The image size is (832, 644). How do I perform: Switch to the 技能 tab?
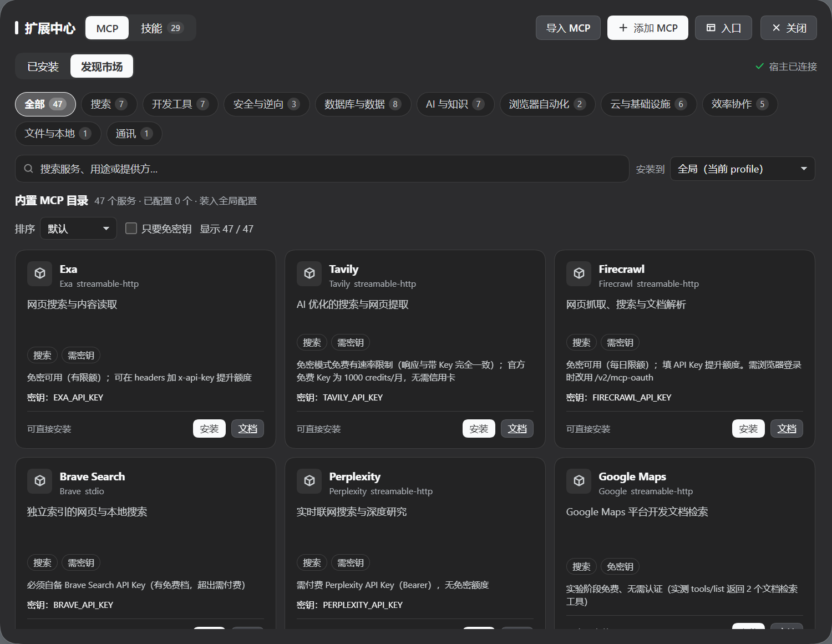coord(161,28)
